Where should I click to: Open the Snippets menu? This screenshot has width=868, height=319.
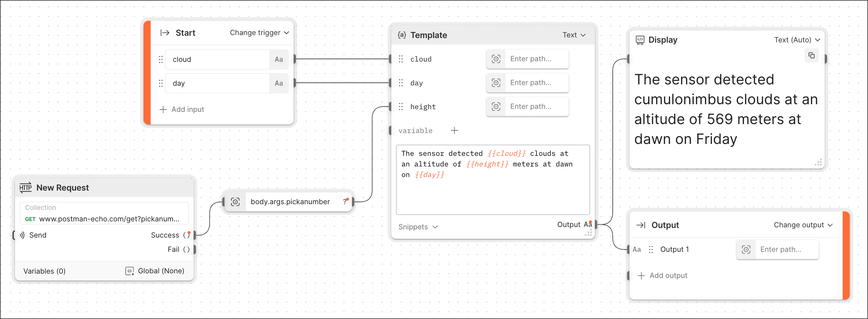(x=418, y=227)
